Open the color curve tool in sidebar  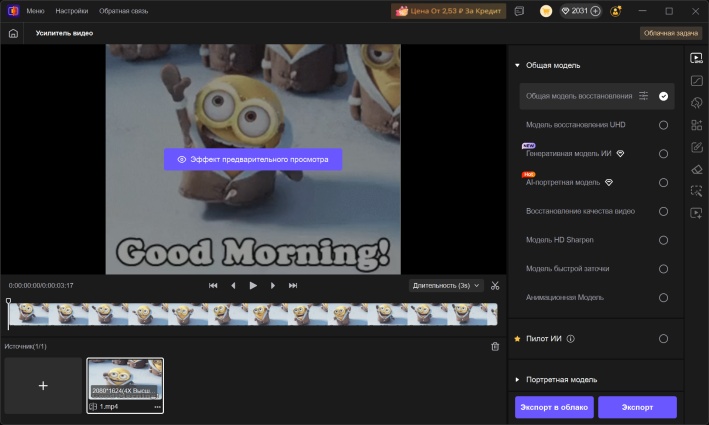[x=696, y=81]
